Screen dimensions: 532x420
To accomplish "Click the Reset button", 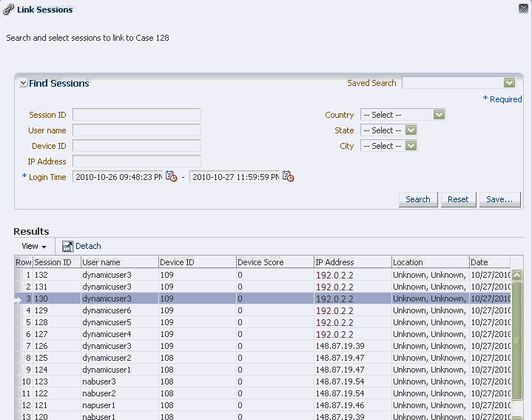I will pyautogui.click(x=458, y=199).
